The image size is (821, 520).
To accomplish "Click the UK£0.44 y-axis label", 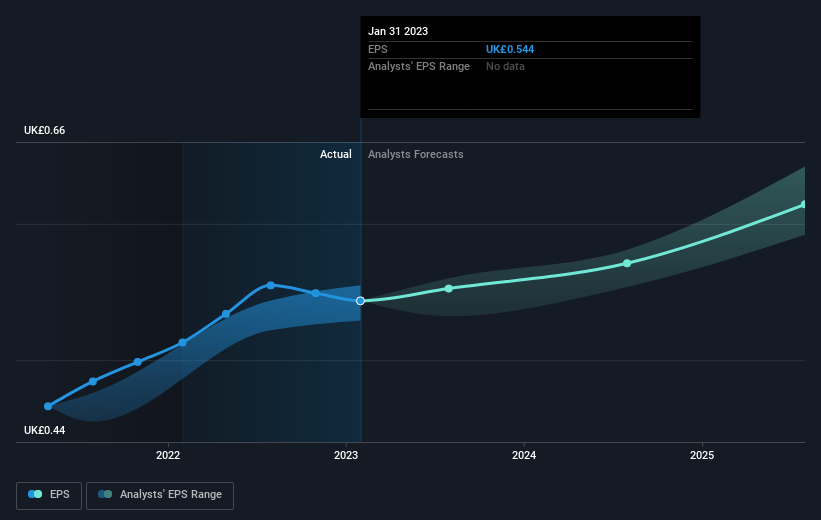I will click(x=45, y=430).
